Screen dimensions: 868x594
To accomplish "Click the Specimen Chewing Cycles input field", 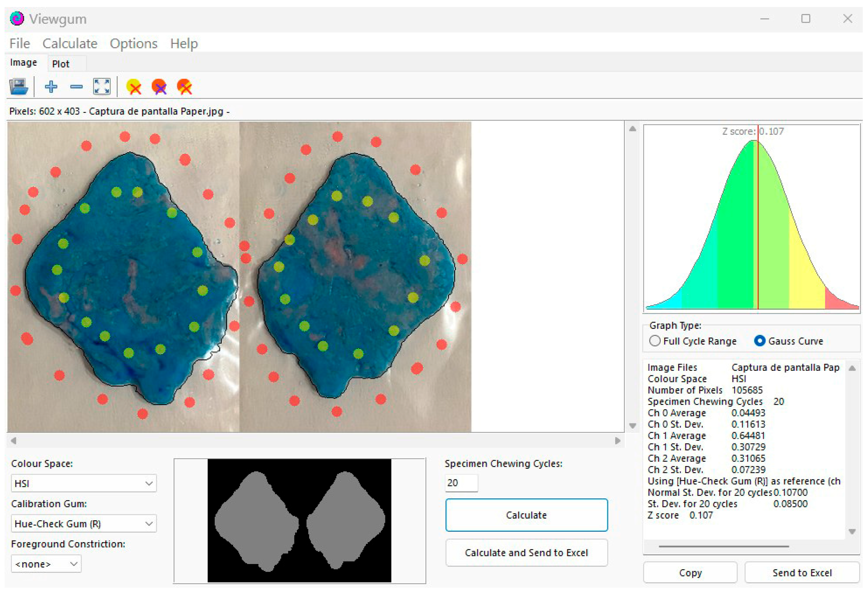I will [461, 483].
